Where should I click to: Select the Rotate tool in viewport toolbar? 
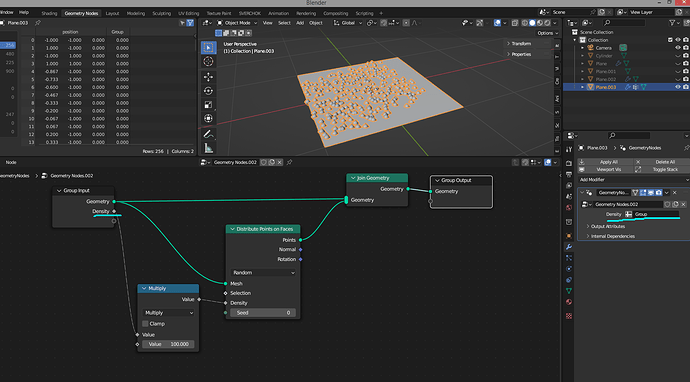pyautogui.click(x=209, y=91)
